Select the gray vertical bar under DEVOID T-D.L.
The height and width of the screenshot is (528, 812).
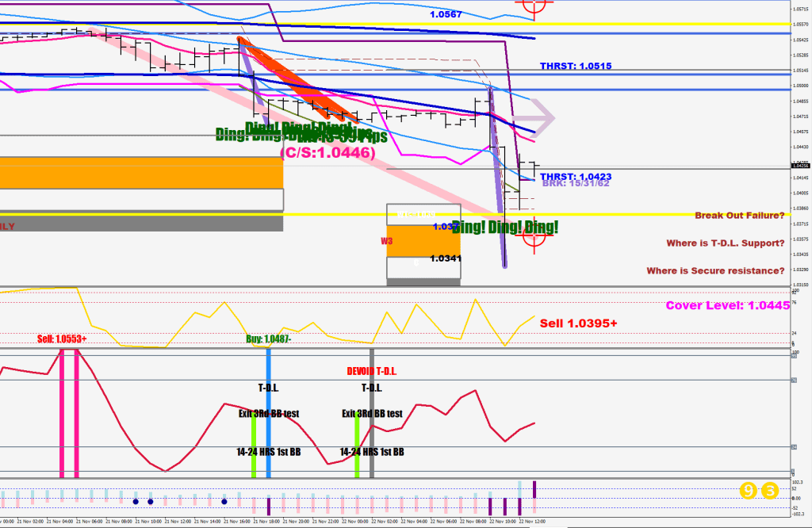click(x=371, y=412)
